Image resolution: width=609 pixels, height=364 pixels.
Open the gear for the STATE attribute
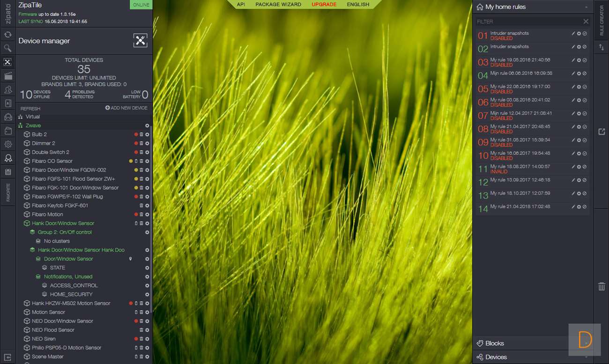pos(147,268)
